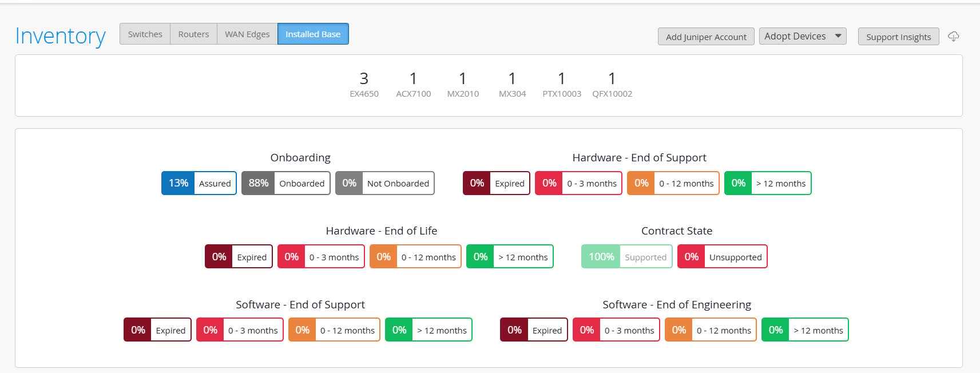Expand the Adopt Devices dropdown arrow
This screenshot has height=373, width=980.
tap(838, 36)
